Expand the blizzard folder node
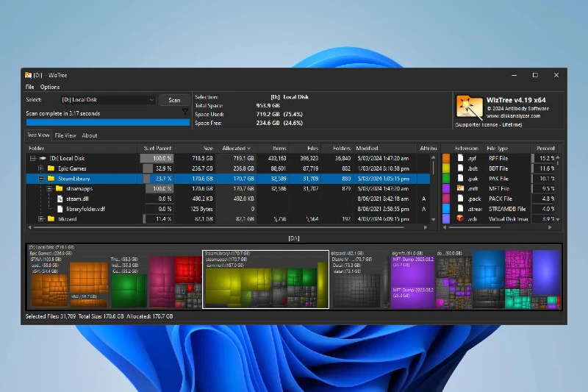The width and height of the screenshot is (588, 392). tap(41, 218)
